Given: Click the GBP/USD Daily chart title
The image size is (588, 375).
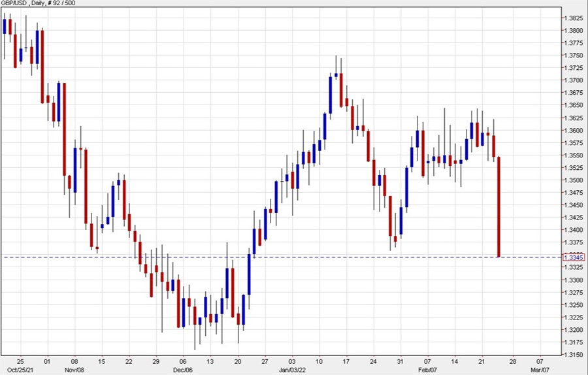Looking at the screenshot, I should 38,3.
